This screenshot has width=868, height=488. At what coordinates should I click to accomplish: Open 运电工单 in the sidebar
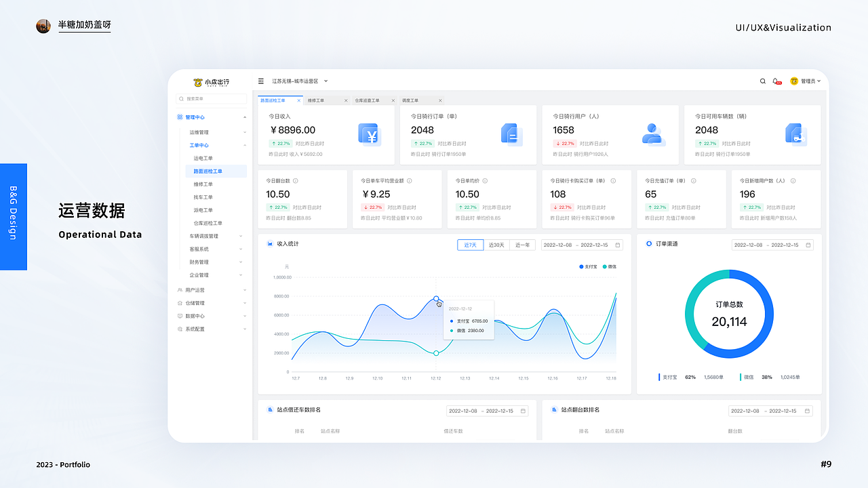click(x=203, y=158)
